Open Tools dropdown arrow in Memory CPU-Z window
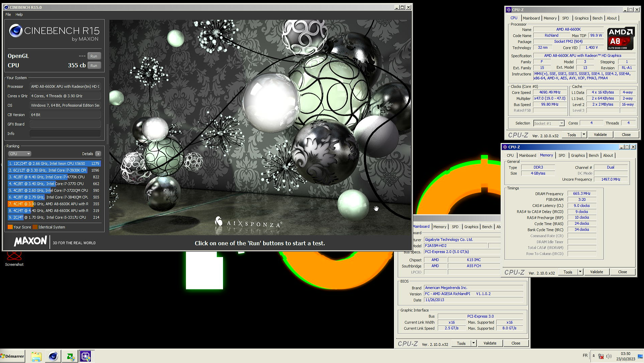The width and height of the screenshot is (644, 363). [580, 272]
